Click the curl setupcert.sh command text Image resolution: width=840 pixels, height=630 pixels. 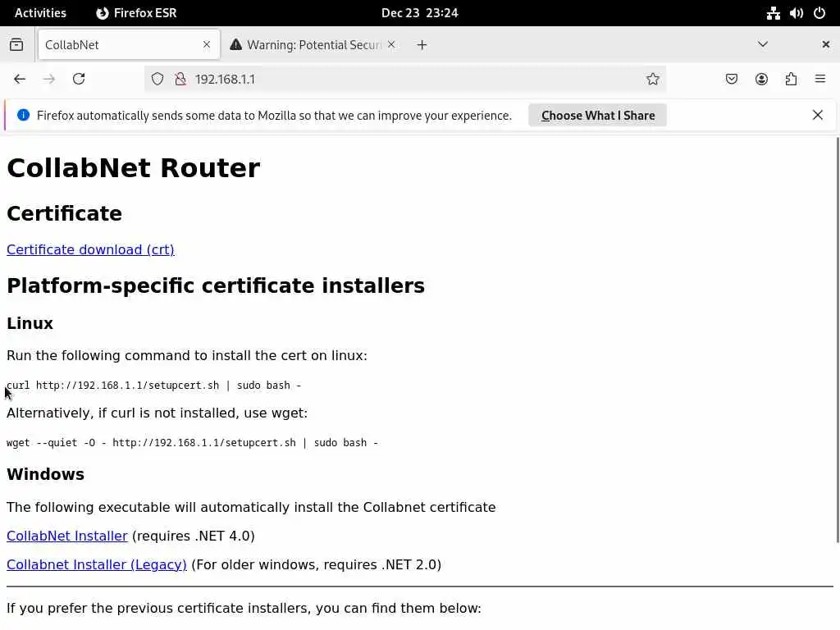153,386
